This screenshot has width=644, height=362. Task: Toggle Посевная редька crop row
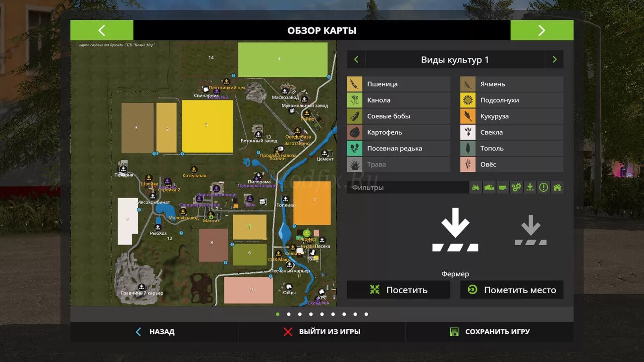click(x=399, y=149)
